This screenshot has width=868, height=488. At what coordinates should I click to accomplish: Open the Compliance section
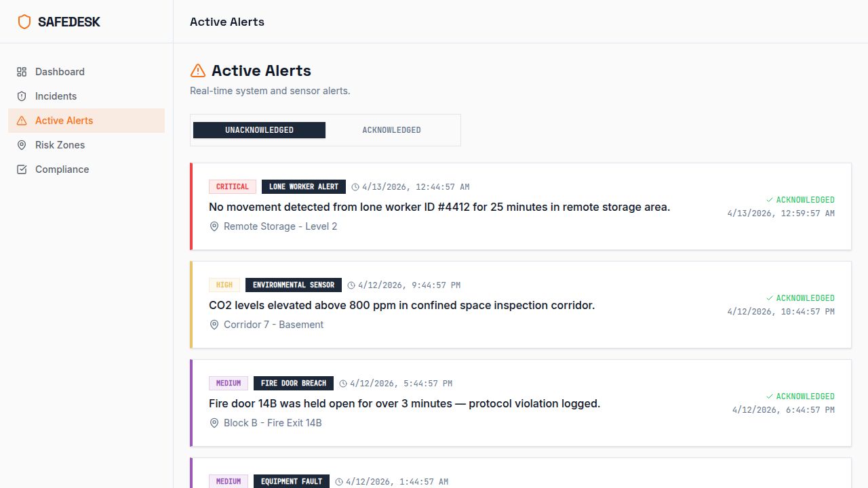coord(62,169)
